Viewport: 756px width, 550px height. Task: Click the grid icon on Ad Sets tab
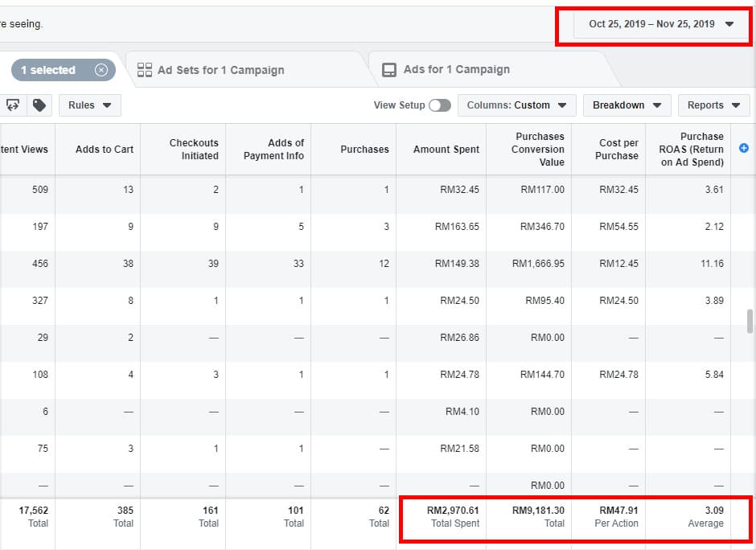[145, 70]
